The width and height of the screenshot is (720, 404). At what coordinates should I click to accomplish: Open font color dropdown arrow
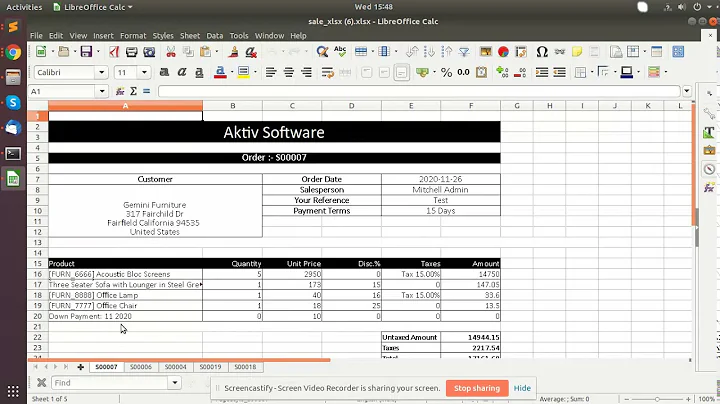point(232,72)
